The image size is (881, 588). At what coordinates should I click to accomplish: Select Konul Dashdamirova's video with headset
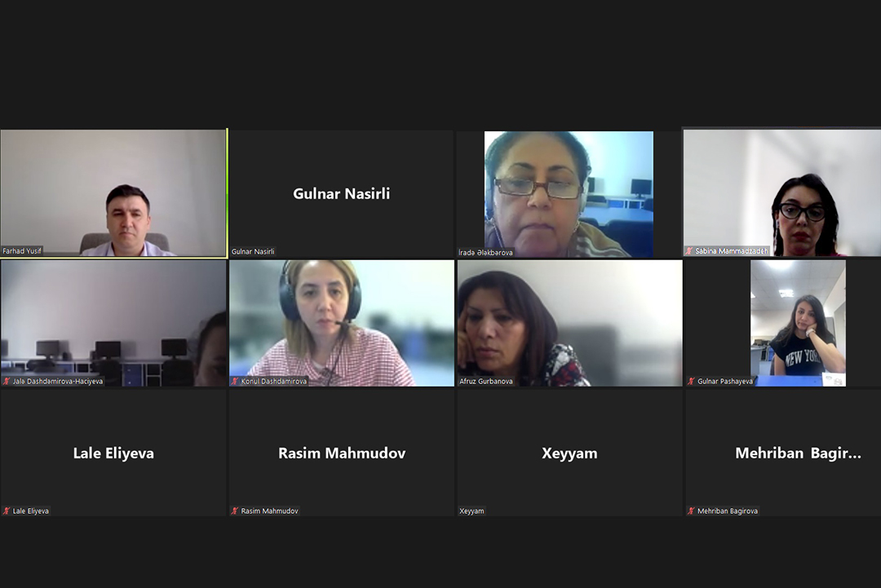tap(342, 323)
